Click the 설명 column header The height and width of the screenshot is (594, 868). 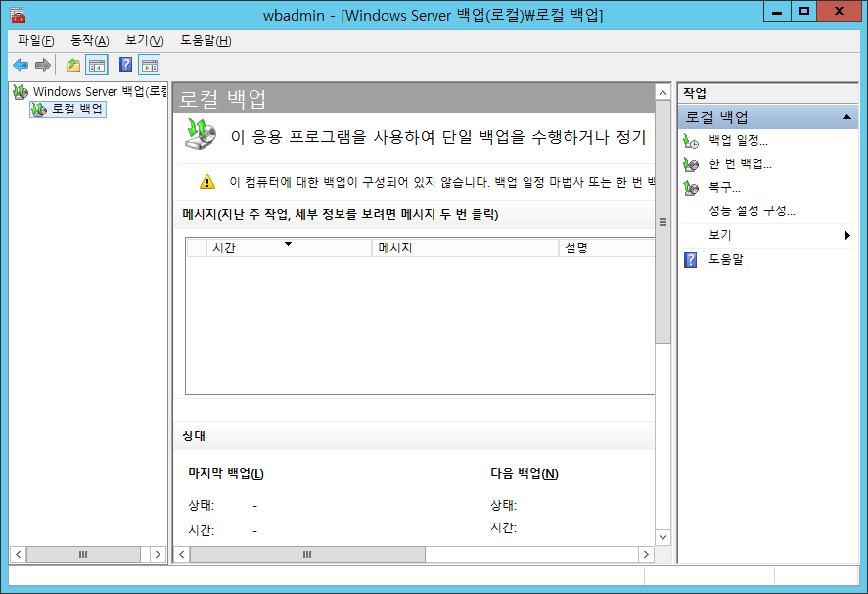607,248
